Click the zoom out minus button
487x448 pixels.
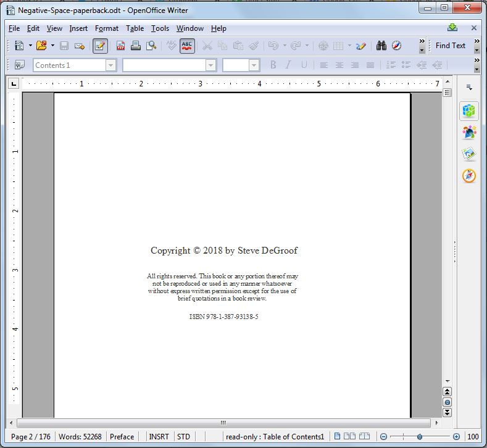[383, 437]
